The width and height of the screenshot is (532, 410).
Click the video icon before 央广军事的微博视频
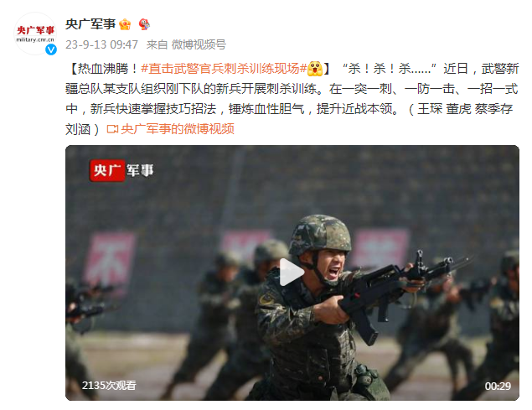pos(112,129)
